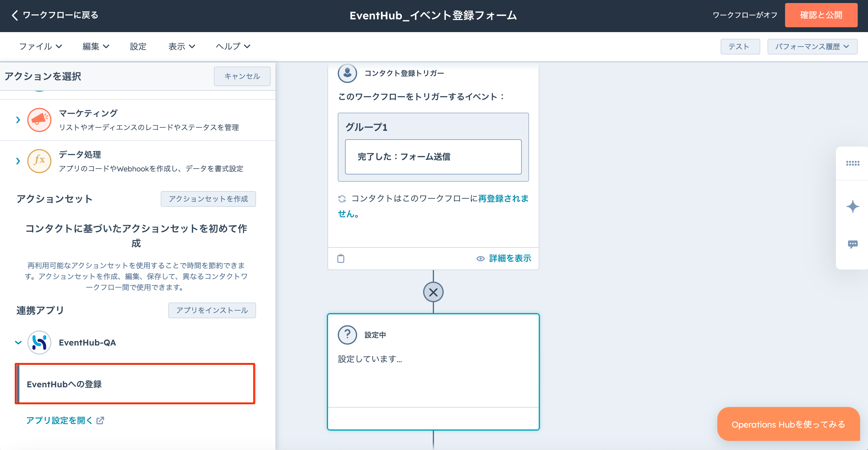Collapse the EventHub-QA app section
The image size is (868, 450).
point(18,342)
